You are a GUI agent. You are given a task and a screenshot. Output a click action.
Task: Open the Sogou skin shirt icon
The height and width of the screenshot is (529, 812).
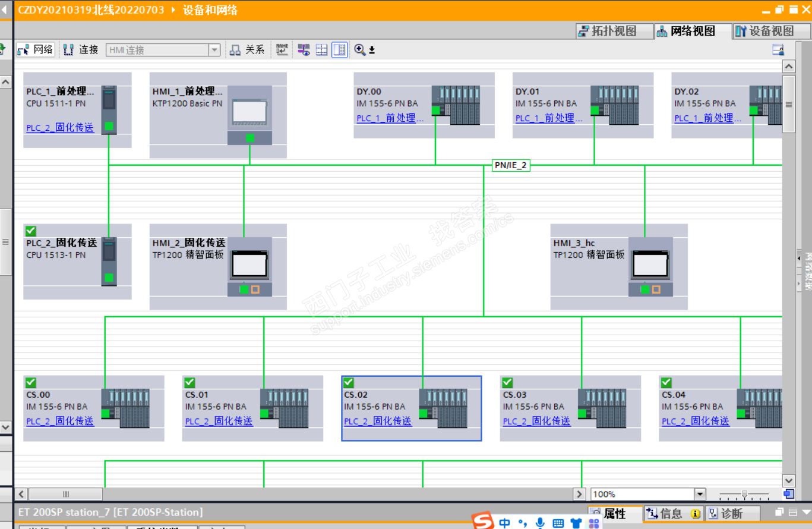[x=576, y=523]
